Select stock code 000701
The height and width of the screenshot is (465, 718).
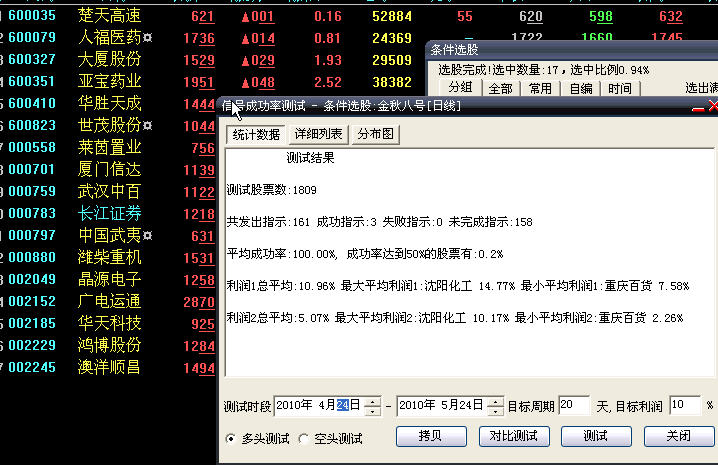pos(32,170)
